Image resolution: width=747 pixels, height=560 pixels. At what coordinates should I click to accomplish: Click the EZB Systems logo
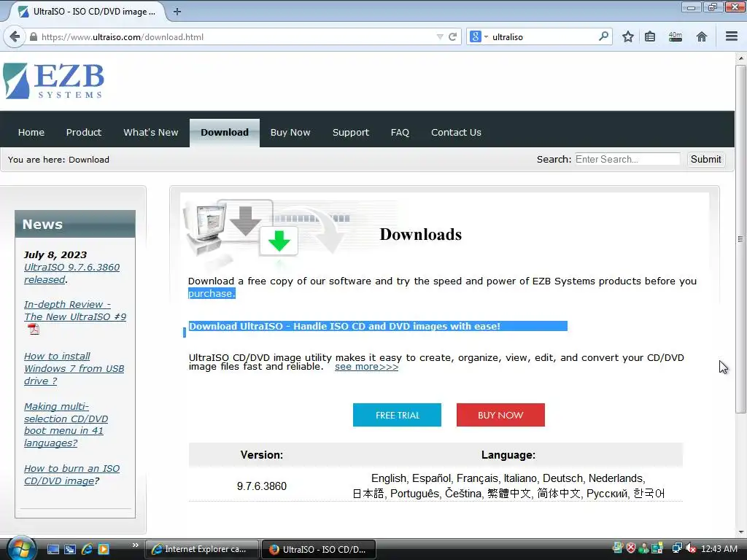(x=53, y=81)
